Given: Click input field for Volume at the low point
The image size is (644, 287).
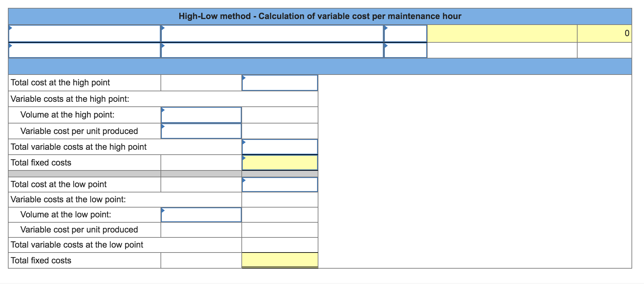Looking at the screenshot, I should [201, 215].
